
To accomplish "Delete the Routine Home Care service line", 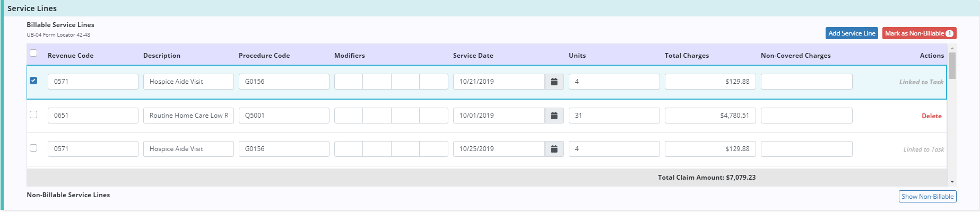I will [931, 116].
